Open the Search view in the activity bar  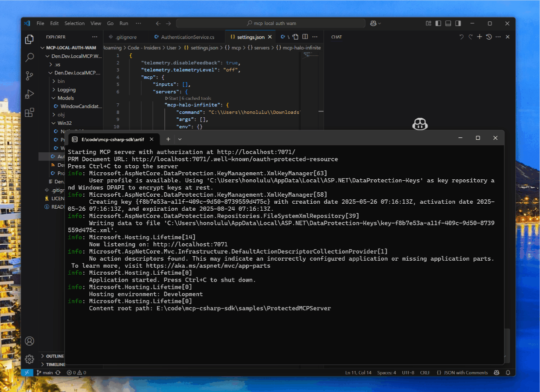29,57
